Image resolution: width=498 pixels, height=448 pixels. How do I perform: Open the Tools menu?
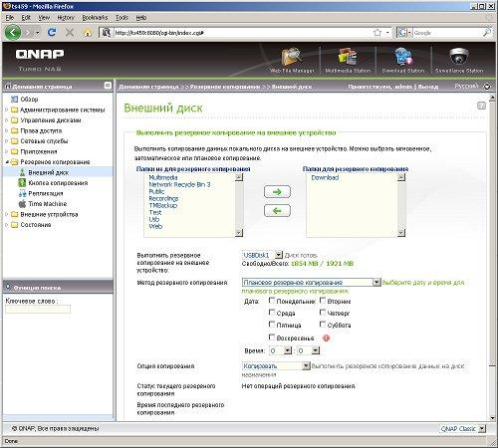pos(122,18)
